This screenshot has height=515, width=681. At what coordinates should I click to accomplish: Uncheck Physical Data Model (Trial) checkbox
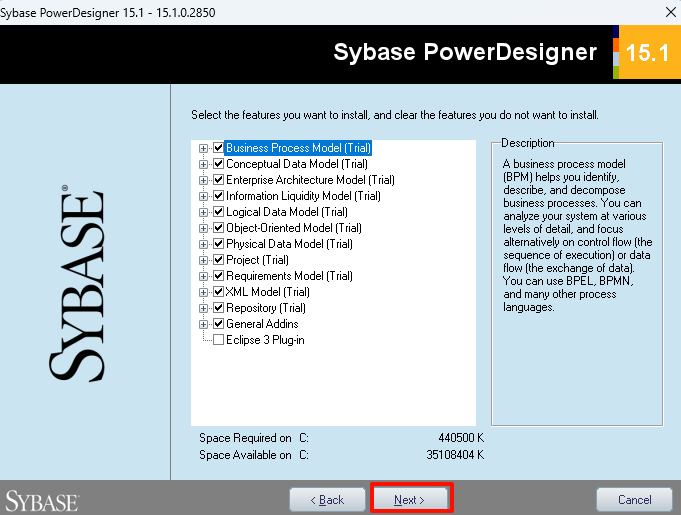coord(218,244)
